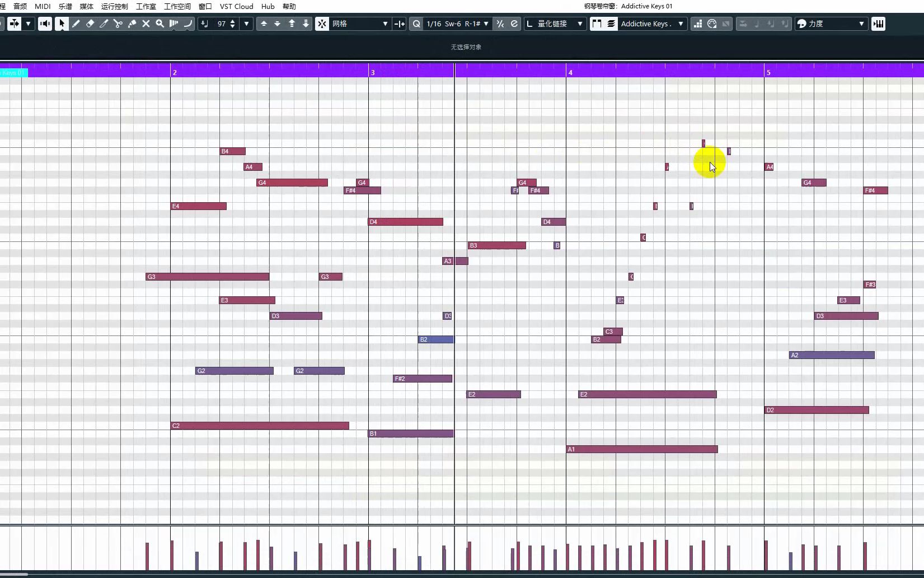Click the transpose down an octave button
This screenshot has width=924, height=578.
(x=306, y=24)
